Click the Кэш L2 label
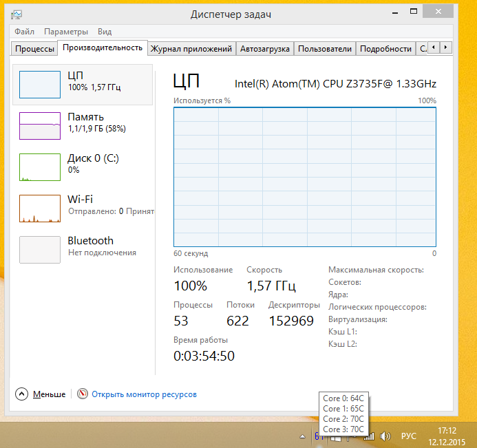Screen dimensions: 477x448 tap(343, 344)
